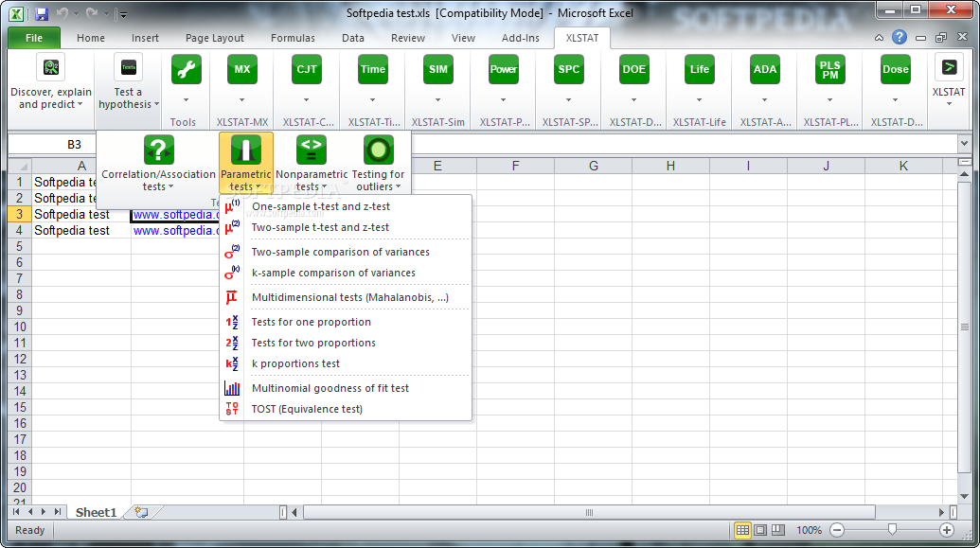
Task: Expand the XLSTAT-Sim dropdown arrow
Action: coord(438,100)
